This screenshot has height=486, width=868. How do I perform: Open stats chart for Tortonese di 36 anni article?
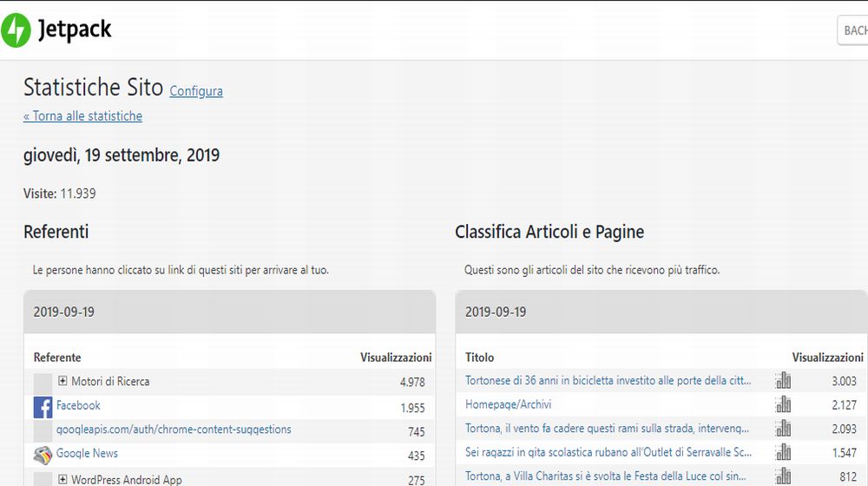pos(783,381)
